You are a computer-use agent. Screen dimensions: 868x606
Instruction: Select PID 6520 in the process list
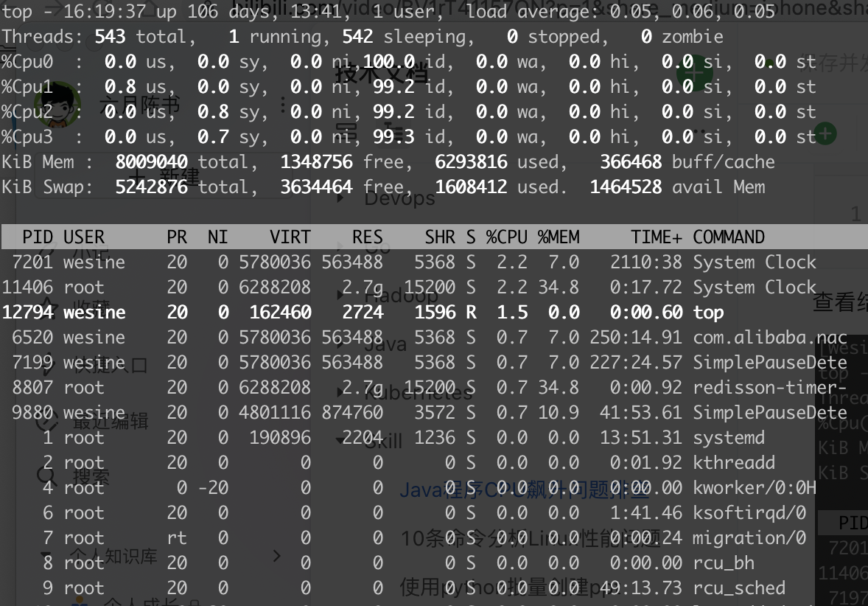point(32,338)
